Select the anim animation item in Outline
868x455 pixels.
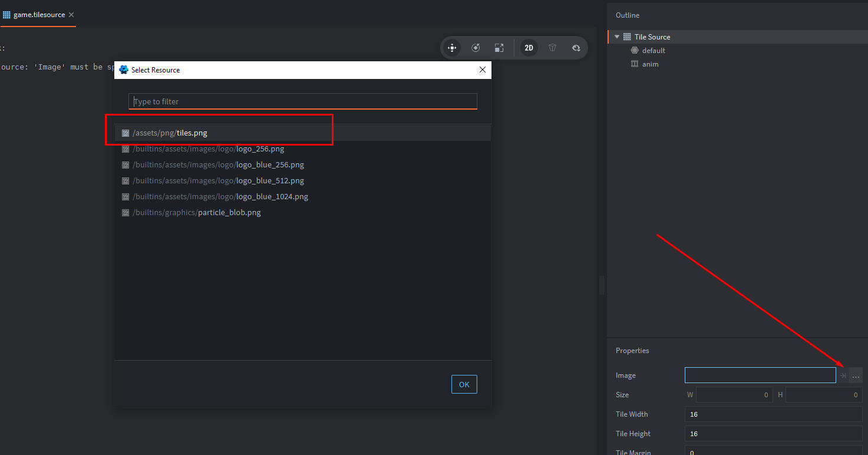tap(650, 64)
